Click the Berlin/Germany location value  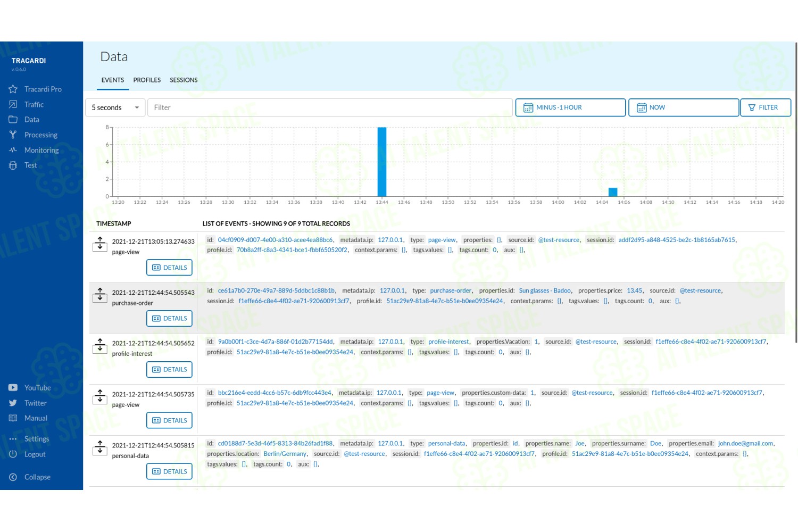(285, 454)
